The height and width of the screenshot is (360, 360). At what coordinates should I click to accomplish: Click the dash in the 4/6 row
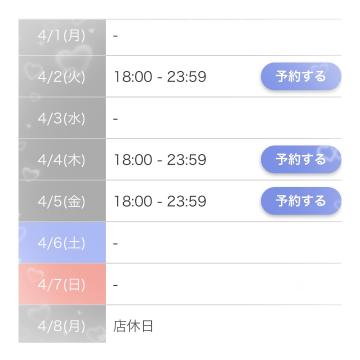pos(115,244)
